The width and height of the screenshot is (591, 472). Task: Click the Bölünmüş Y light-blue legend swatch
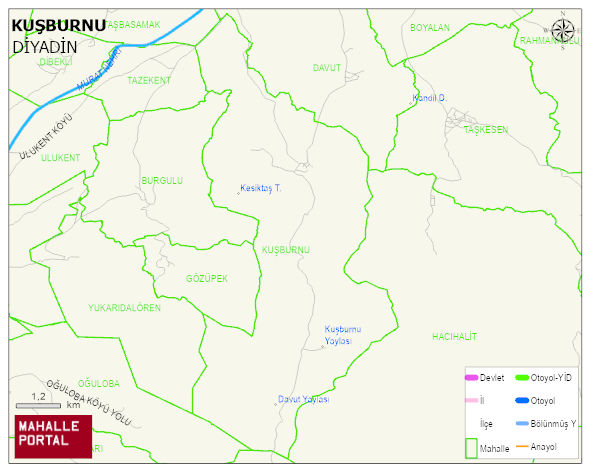click(x=522, y=423)
